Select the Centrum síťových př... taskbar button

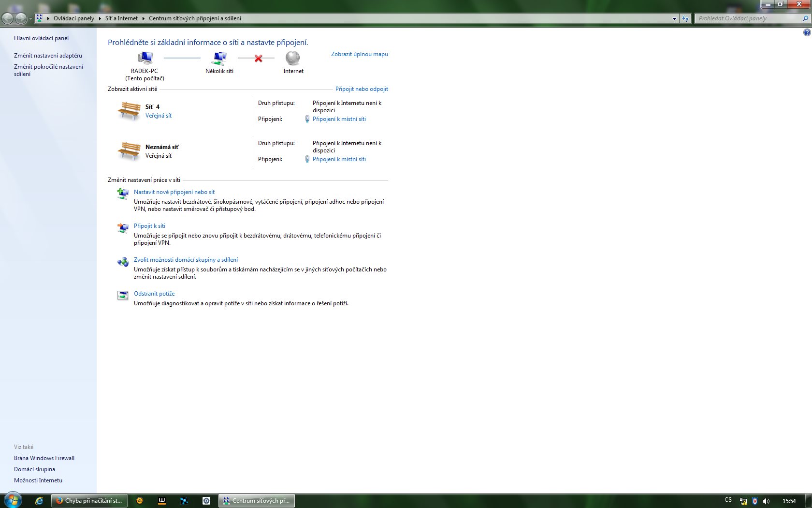pyautogui.click(x=257, y=501)
